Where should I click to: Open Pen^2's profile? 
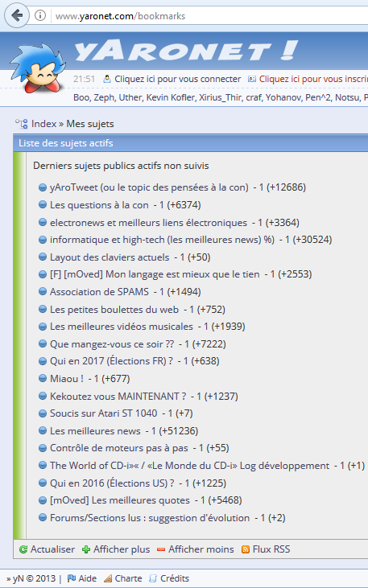tap(318, 97)
